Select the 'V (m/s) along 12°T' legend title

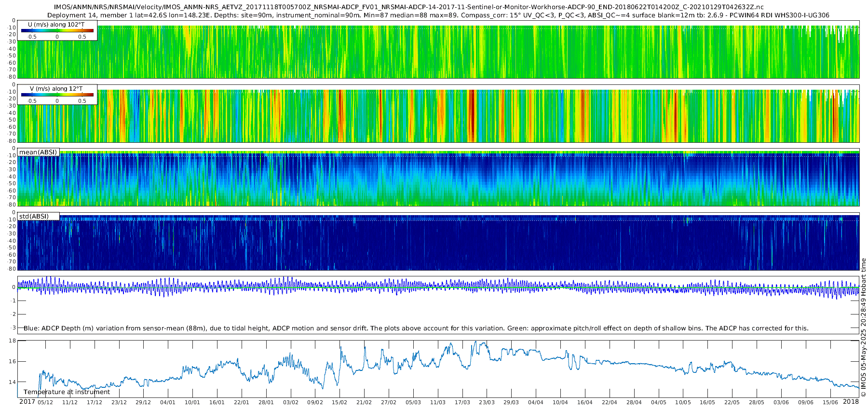[x=56, y=89]
